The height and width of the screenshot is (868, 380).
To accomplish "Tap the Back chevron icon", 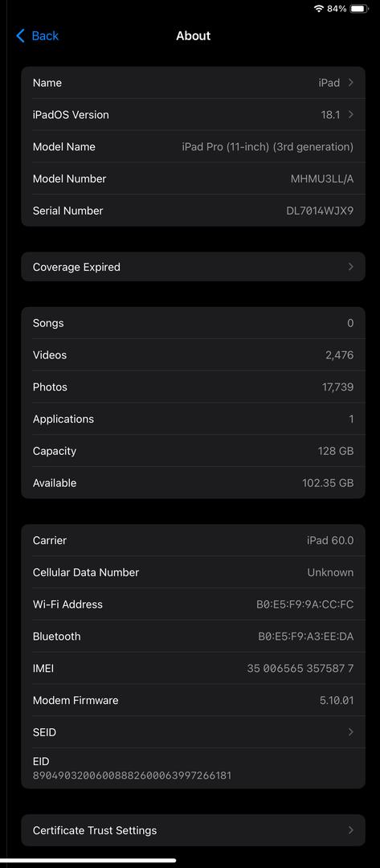I will point(20,36).
